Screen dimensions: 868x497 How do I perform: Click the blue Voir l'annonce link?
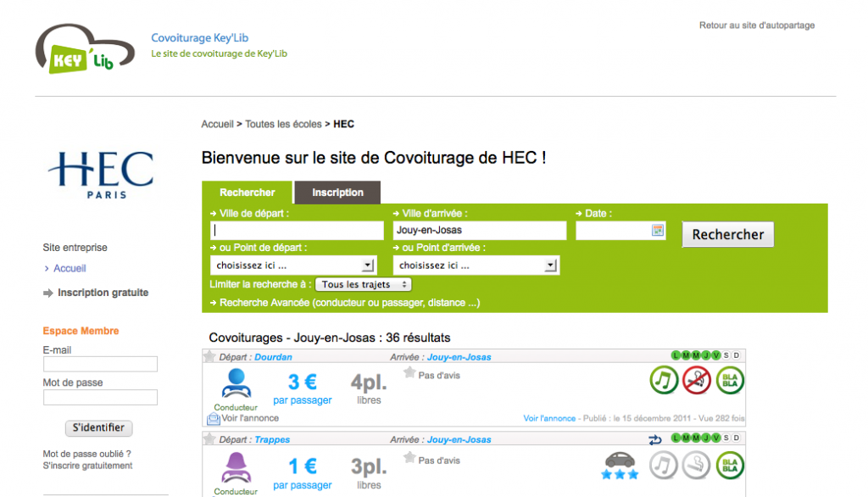[x=549, y=418]
